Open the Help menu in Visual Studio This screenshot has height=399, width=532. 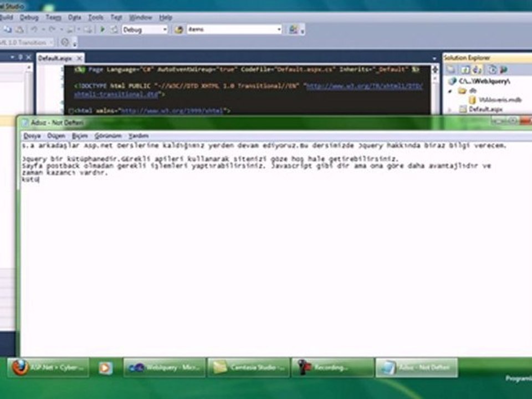(166, 17)
